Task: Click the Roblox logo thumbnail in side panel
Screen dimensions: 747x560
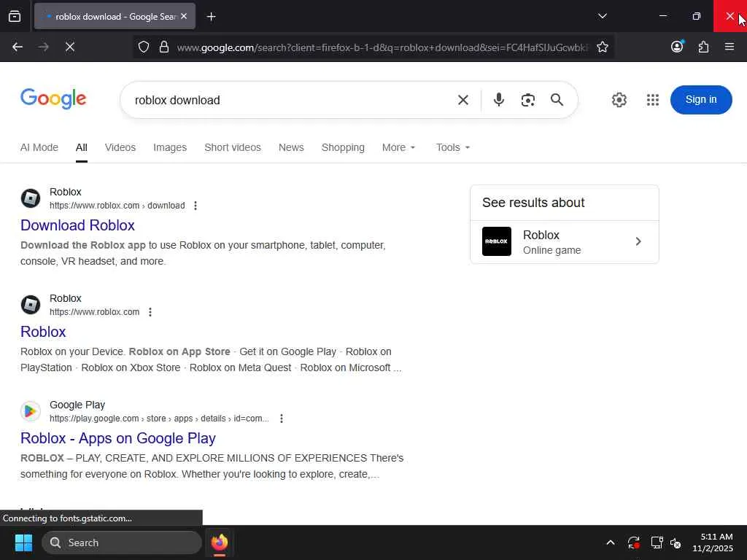Action: pos(496,241)
